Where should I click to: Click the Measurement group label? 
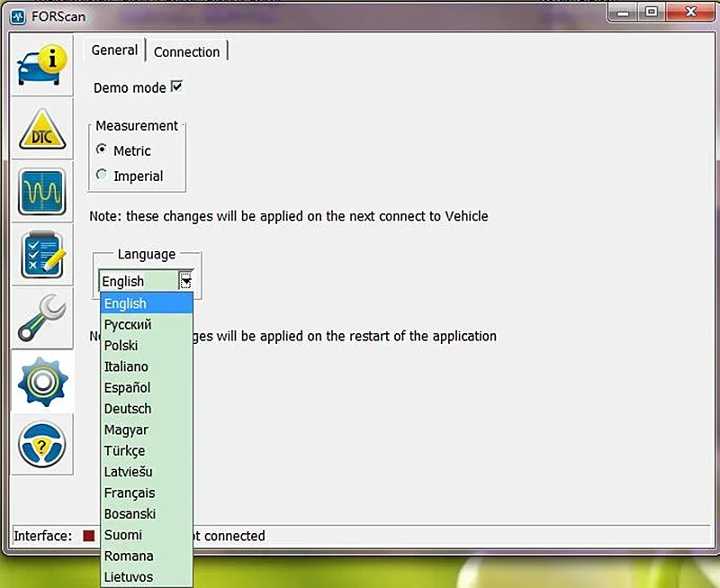(x=137, y=125)
